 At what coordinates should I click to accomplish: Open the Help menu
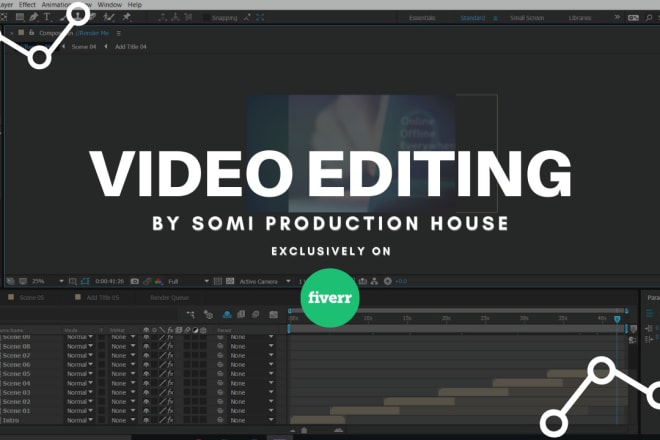click(x=135, y=5)
